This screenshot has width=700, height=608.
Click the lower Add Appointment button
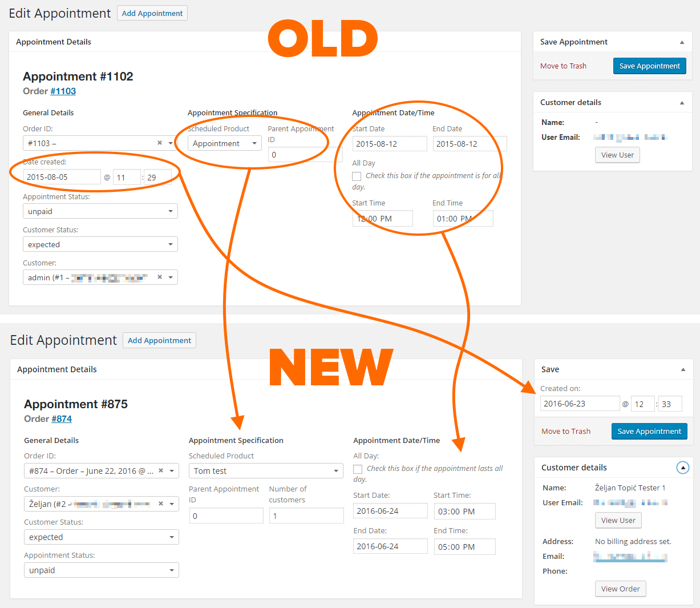pos(159,340)
